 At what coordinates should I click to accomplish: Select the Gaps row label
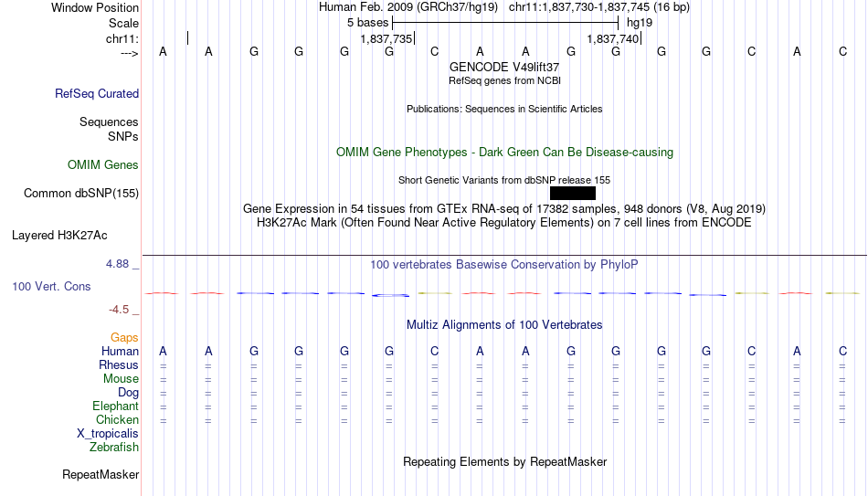[x=124, y=338]
